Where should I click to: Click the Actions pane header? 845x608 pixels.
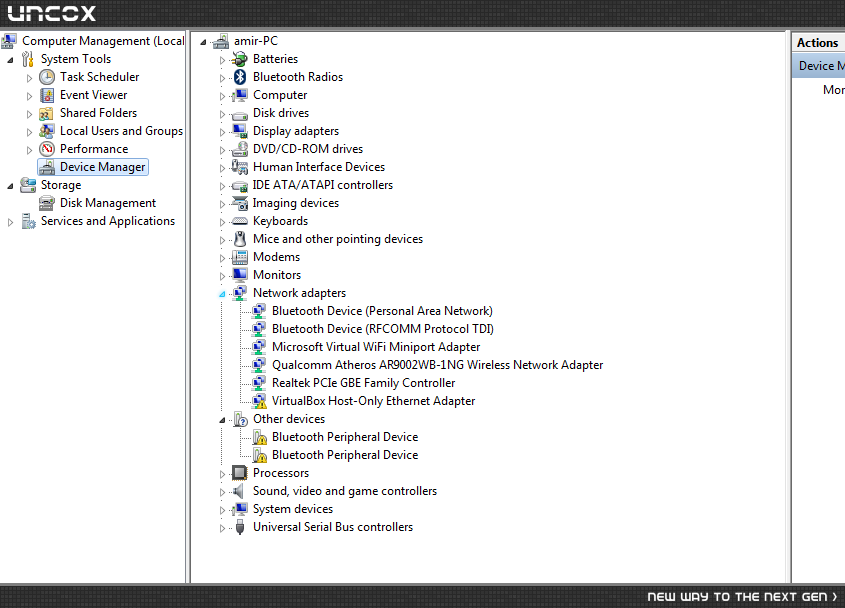click(818, 43)
